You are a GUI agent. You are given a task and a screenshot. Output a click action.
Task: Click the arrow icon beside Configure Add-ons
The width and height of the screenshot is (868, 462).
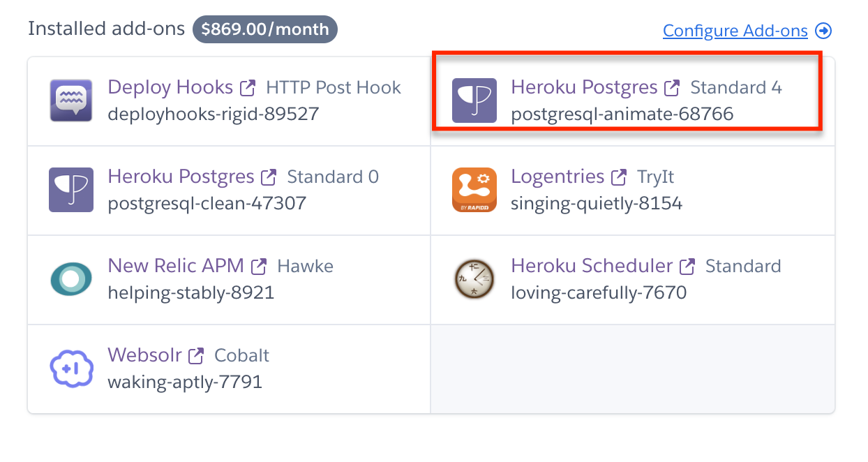pyautogui.click(x=824, y=31)
